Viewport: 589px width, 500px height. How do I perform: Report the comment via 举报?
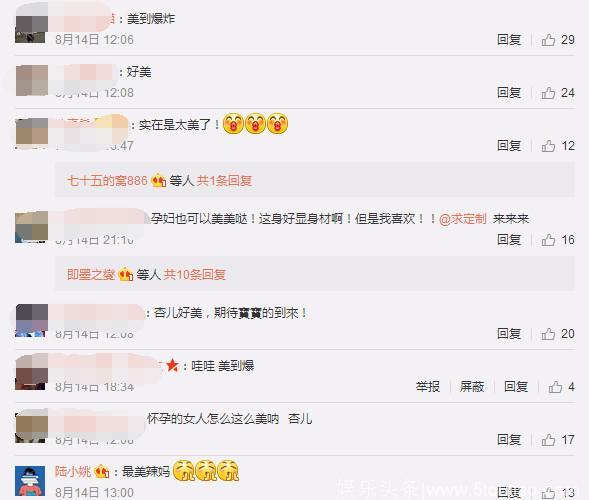pyautogui.click(x=428, y=387)
